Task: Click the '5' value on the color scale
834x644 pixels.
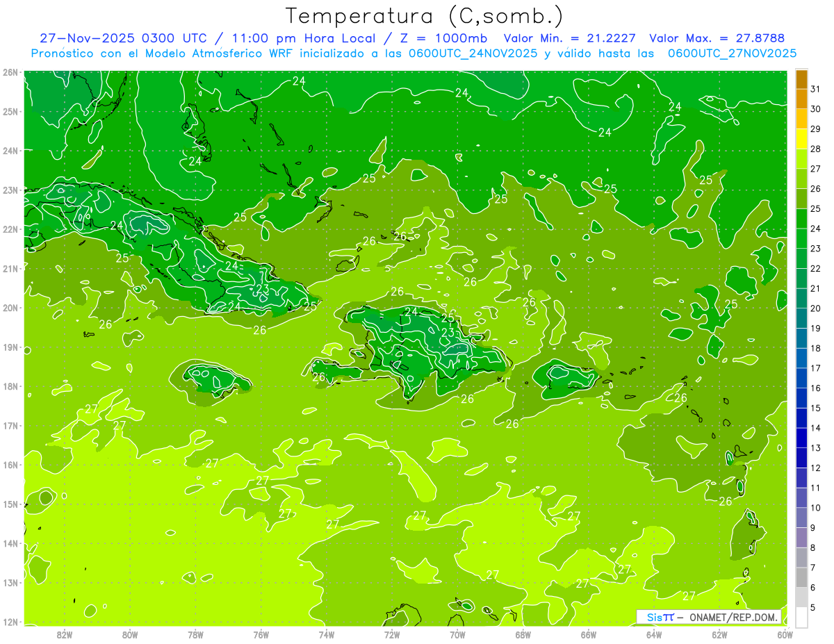Action: coord(813,608)
